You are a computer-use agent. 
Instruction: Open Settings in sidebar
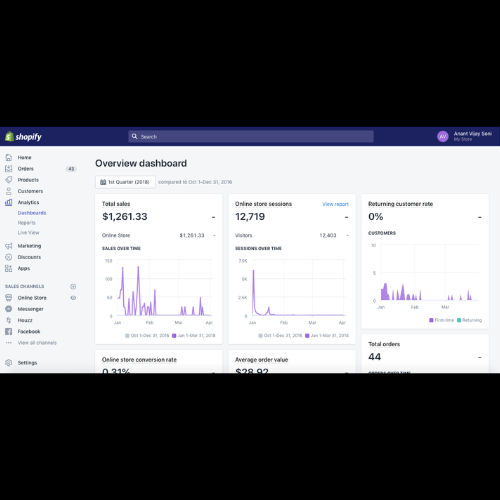27,363
